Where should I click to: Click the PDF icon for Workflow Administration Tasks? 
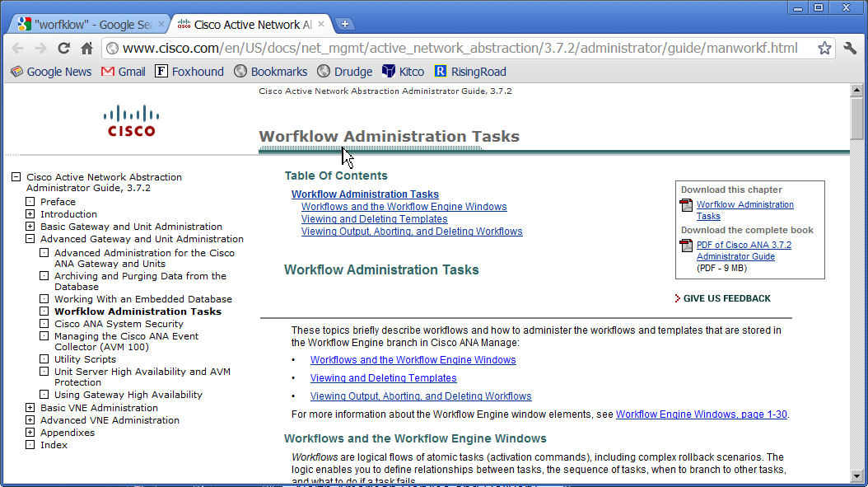686,205
